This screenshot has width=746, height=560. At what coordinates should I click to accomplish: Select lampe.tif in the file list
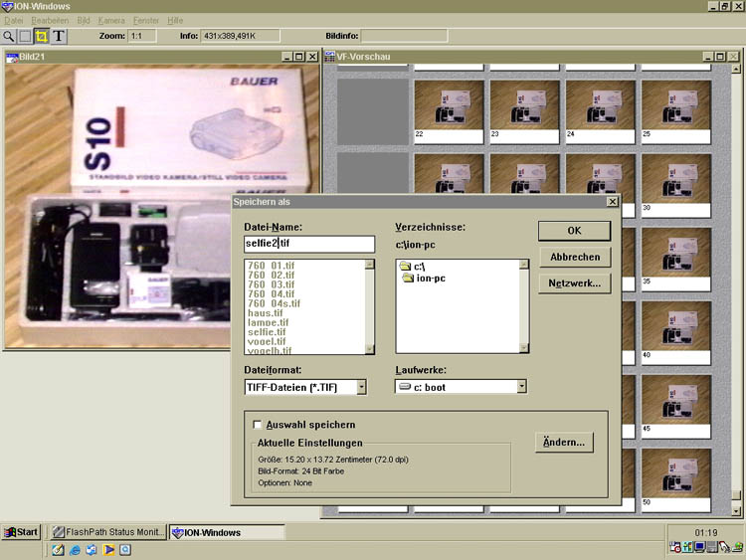[268, 322]
